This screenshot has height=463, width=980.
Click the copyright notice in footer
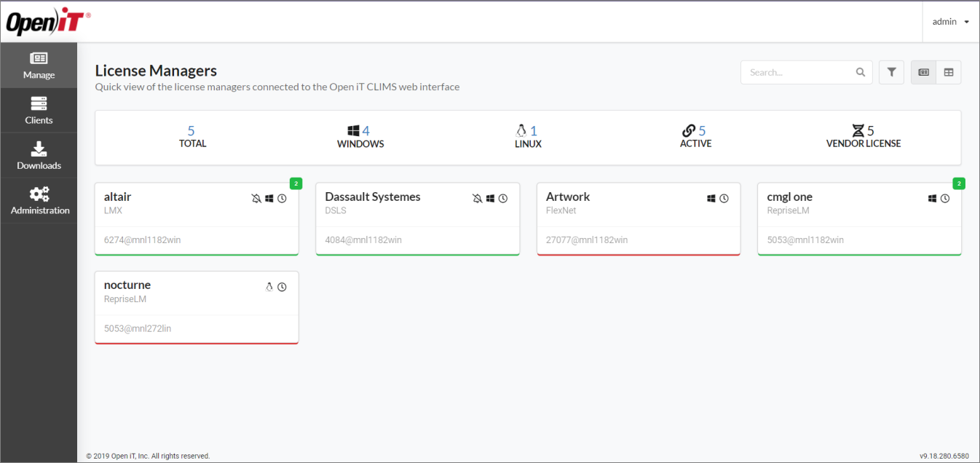(x=148, y=456)
